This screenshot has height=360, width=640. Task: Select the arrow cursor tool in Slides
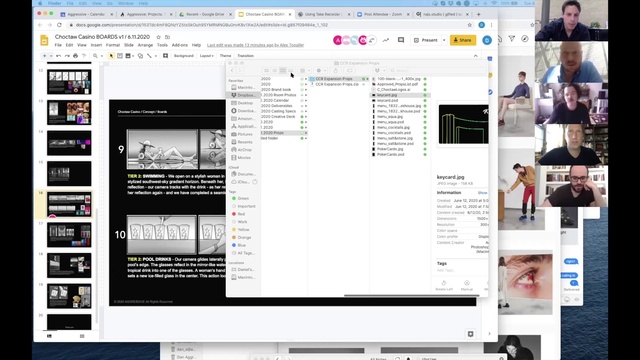(x=111, y=56)
